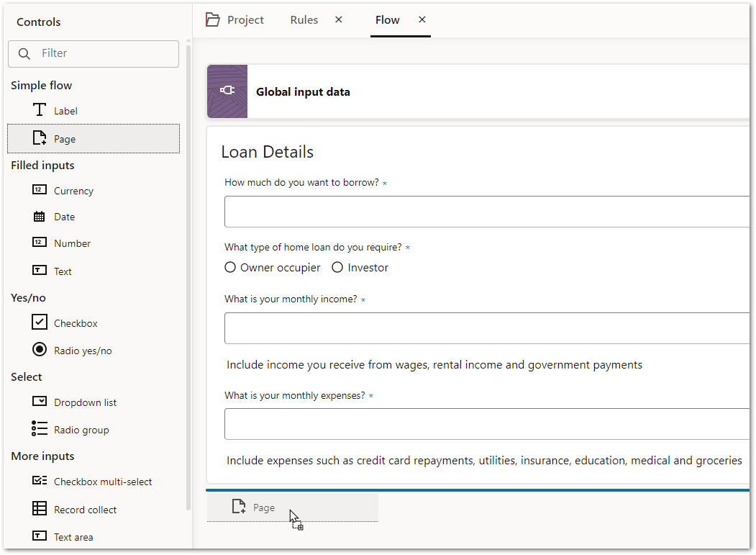Click the Radio yes/no label
The width and height of the screenshot is (756, 555).
point(83,351)
